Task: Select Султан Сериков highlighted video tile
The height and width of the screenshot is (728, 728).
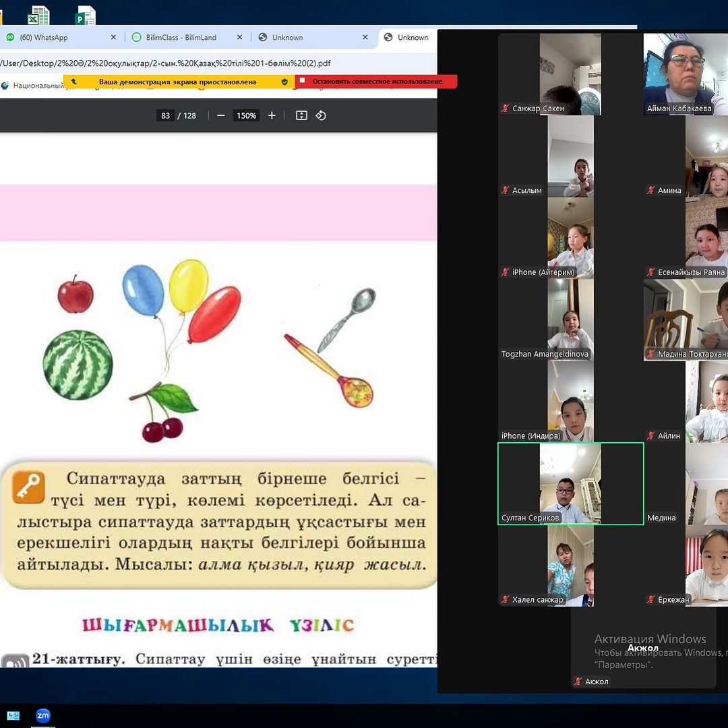Action: pos(570,483)
